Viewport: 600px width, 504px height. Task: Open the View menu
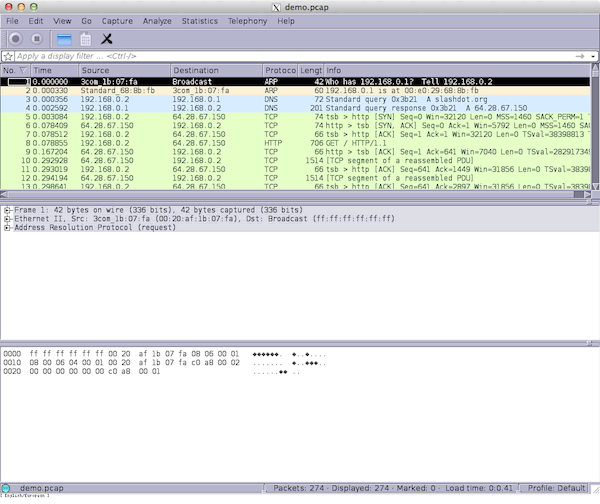(62, 21)
